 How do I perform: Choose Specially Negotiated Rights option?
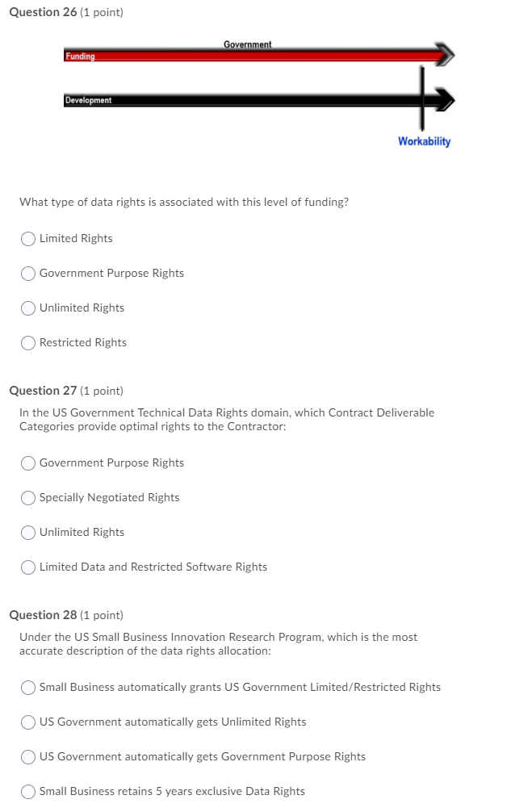pos(28,497)
